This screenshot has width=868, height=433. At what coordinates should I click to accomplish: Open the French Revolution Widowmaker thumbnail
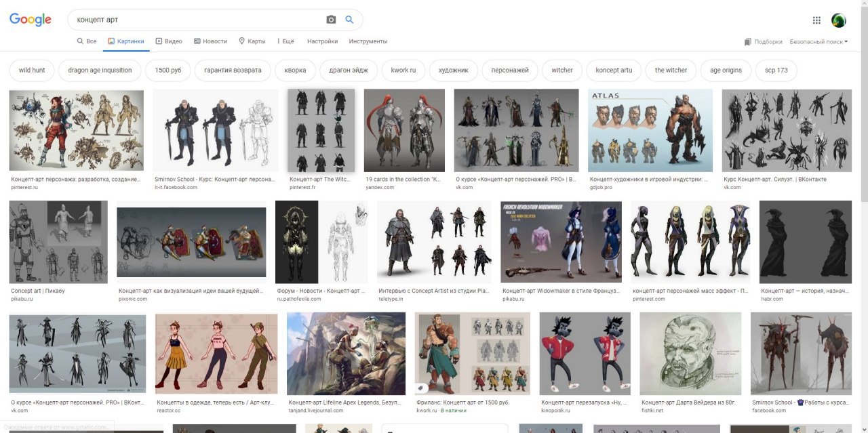pyautogui.click(x=561, y=242)
